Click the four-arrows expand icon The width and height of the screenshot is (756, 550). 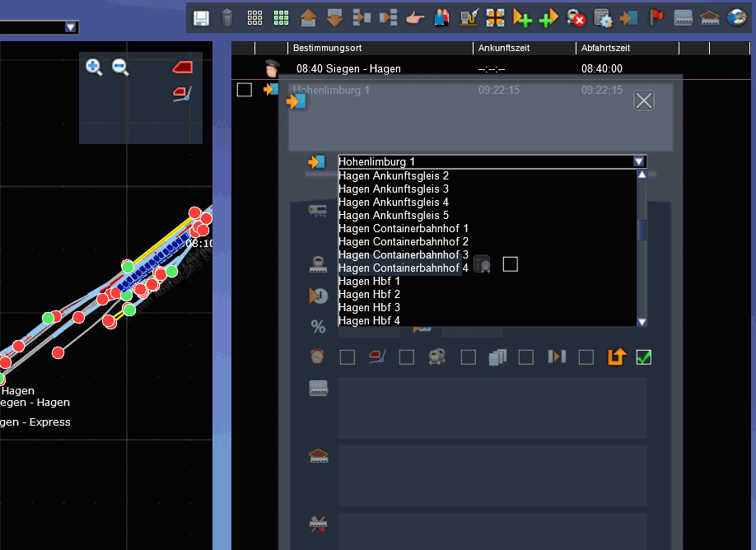495,18
